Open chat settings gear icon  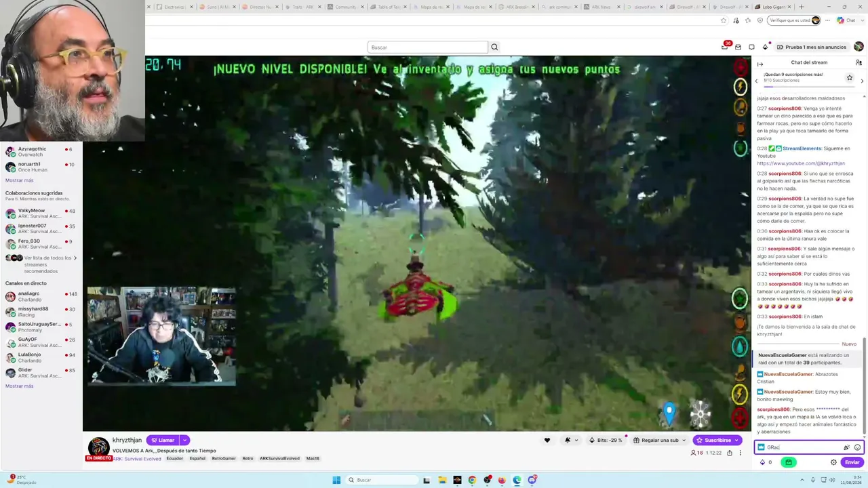pos(833,462)
